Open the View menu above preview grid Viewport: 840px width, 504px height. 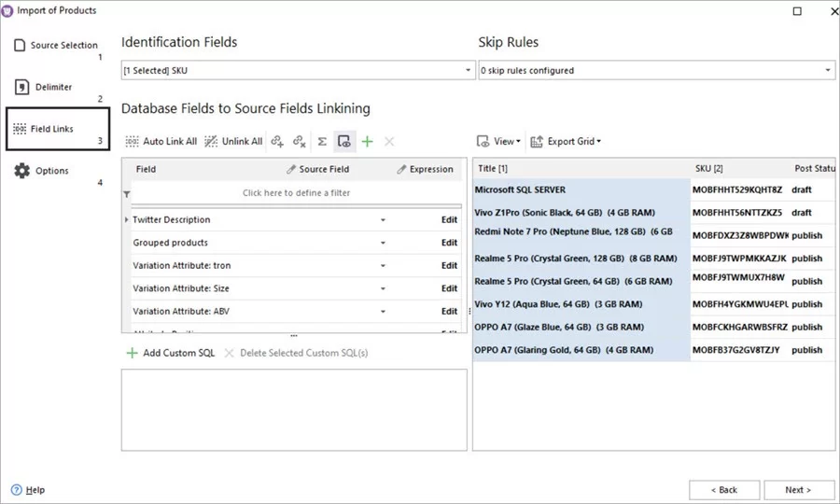(x=498, y=142)
